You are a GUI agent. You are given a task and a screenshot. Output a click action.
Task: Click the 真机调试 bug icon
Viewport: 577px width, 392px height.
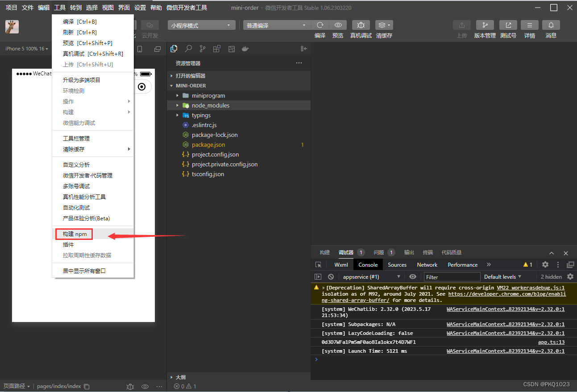[361, 25]
